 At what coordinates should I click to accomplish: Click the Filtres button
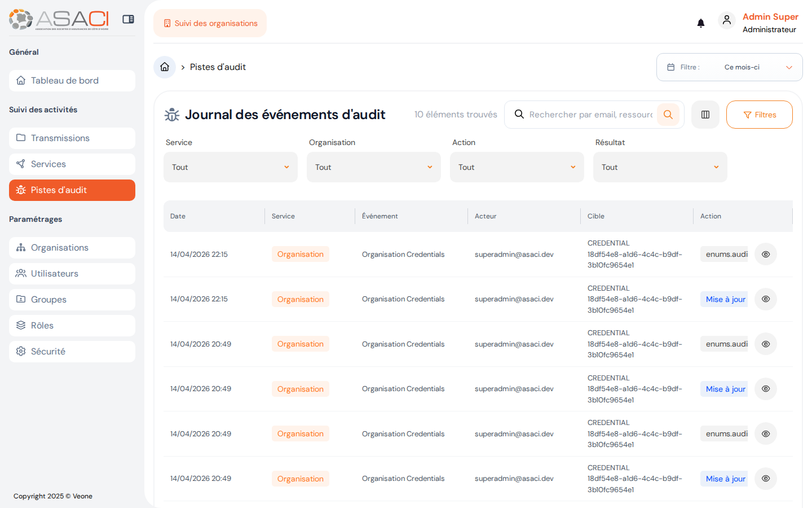(759, 114)
